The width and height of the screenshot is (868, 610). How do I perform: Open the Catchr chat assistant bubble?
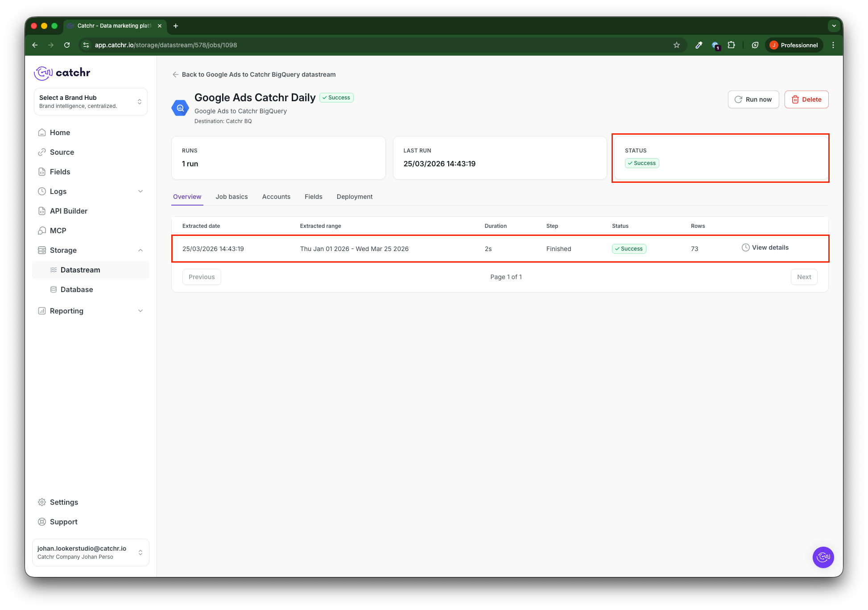coord(823,557)
